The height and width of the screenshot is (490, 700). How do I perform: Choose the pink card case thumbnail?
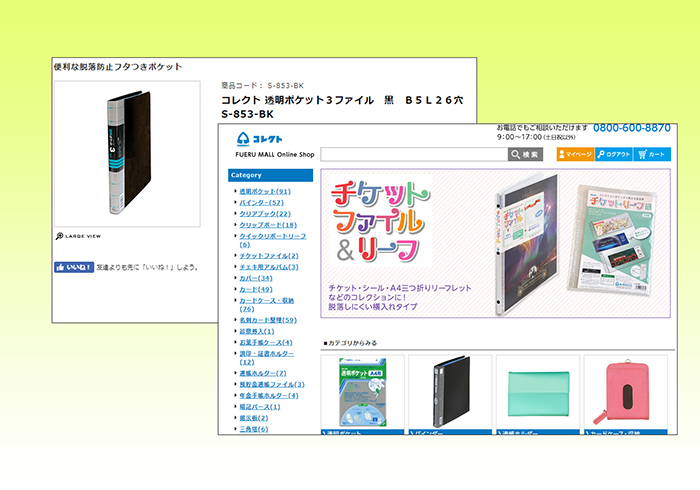pyautogui.click(x=625, y=393)
